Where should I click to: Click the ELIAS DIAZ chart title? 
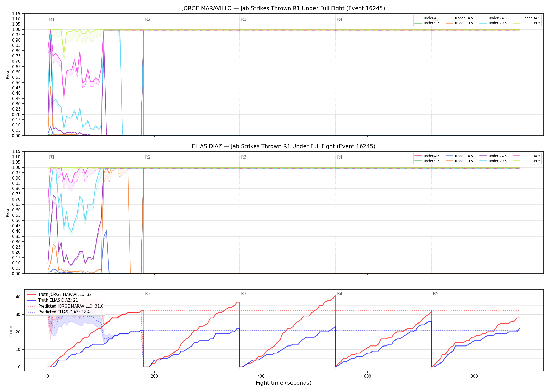(x=284, y=146)
